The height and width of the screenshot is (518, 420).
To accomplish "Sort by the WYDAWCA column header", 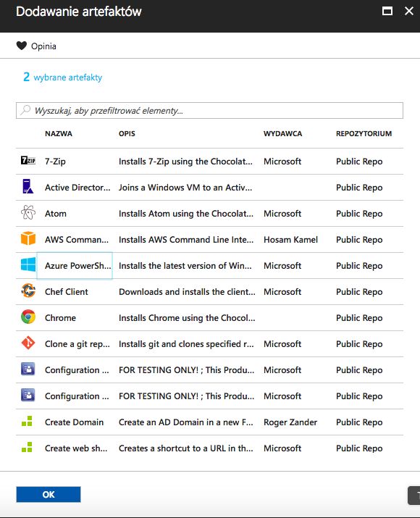I will (x=282, y=134).
